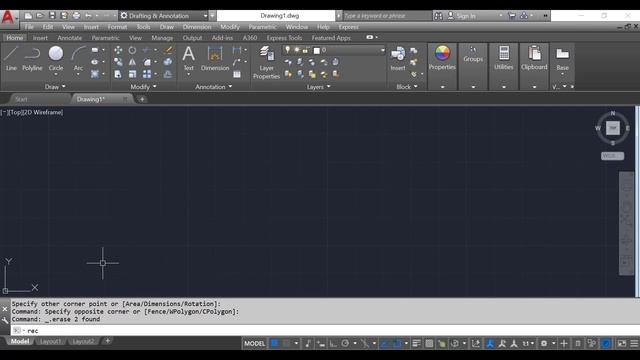The image size is (640, 360).
Task: Select the Arc tool
Action: [x=78, y=59]
